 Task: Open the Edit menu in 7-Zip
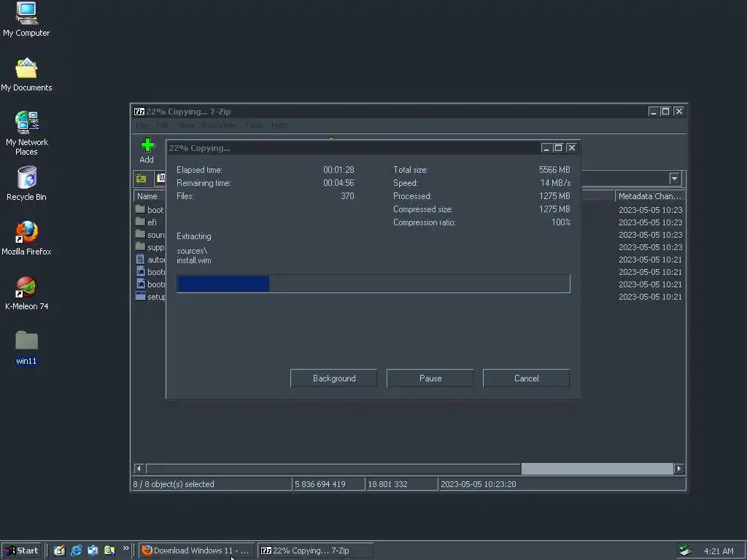pyautogui.click(x=163, y=125)
